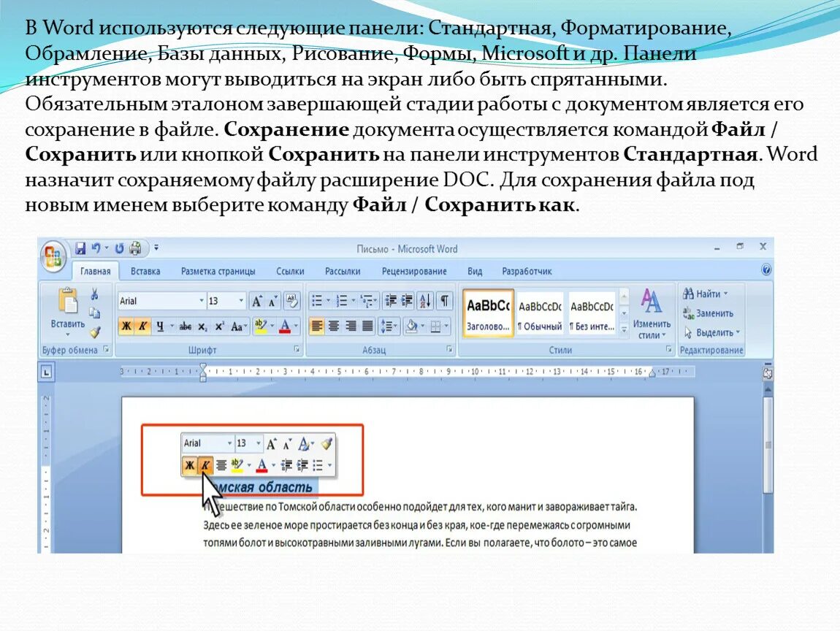The height and width of the screenshot is (631, 840).
Task: Click the Выделить button
Action: click(x=711, y=332)
